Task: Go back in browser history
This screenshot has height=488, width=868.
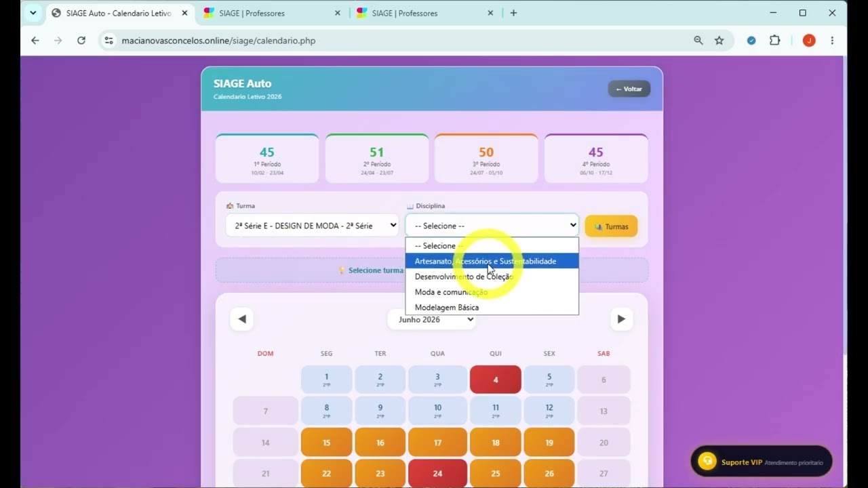Action: pos(35,41)
